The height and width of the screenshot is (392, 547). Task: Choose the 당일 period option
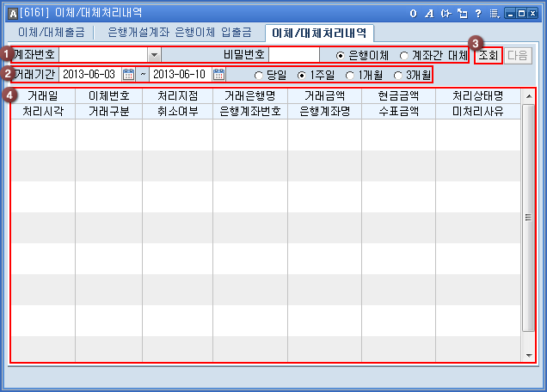coord(258,75)
